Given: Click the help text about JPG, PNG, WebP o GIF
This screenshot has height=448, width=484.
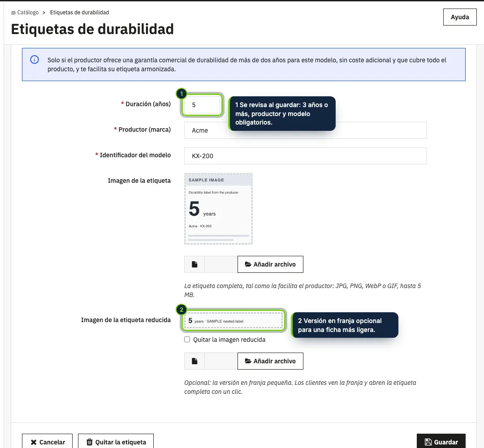Looking at the screenshot, I should pyautogui.click(x=302, y=290).
